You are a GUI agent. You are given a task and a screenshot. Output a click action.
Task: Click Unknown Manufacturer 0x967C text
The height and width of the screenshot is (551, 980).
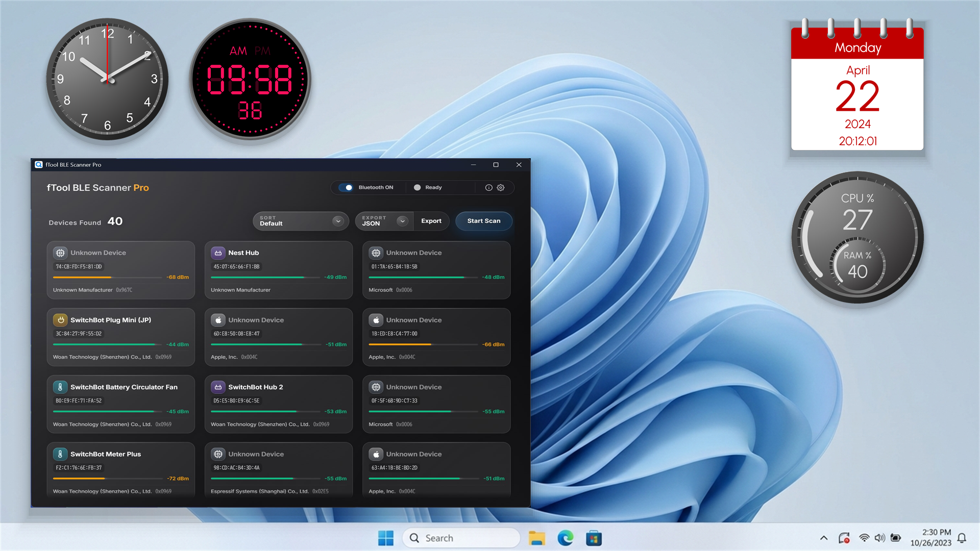[x=92, y=290]
